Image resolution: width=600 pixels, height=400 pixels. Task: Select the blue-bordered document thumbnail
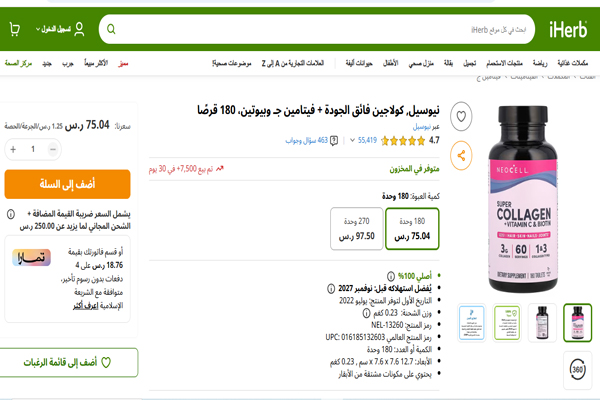(471, 322)
